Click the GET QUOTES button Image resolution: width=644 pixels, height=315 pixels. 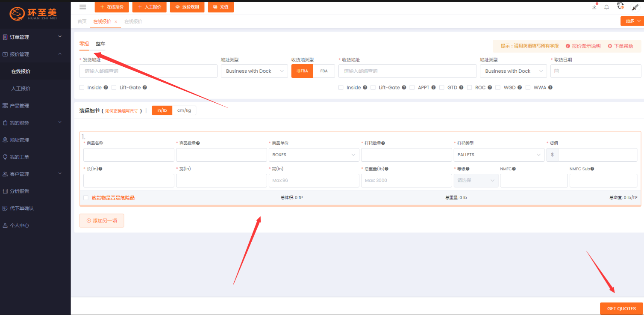coord(621,309)
